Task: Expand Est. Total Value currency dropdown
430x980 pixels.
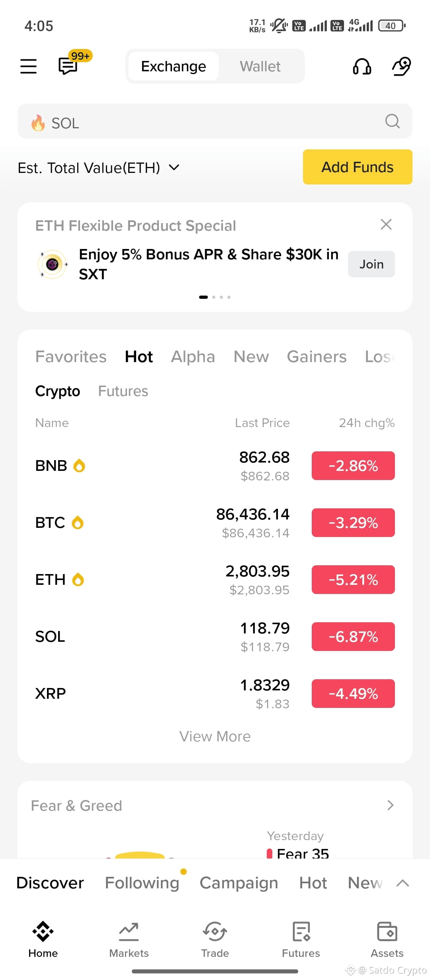Action: tap(174, 167)
